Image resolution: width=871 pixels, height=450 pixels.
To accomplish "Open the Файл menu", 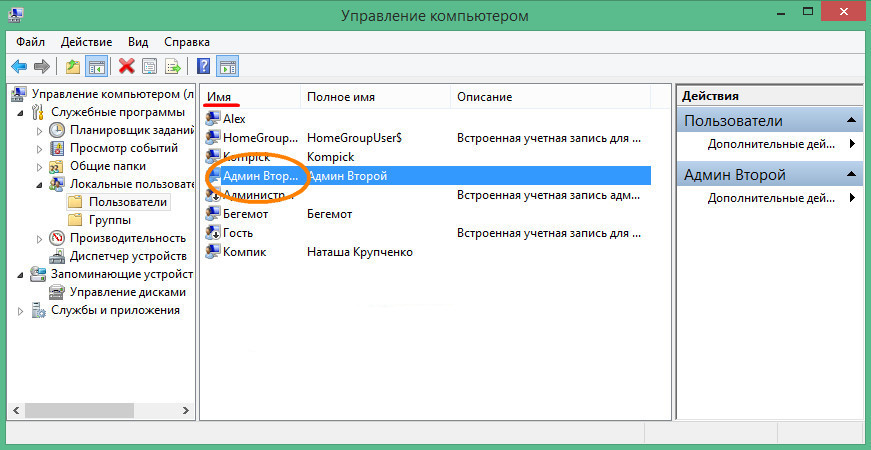I will point(31,42).
